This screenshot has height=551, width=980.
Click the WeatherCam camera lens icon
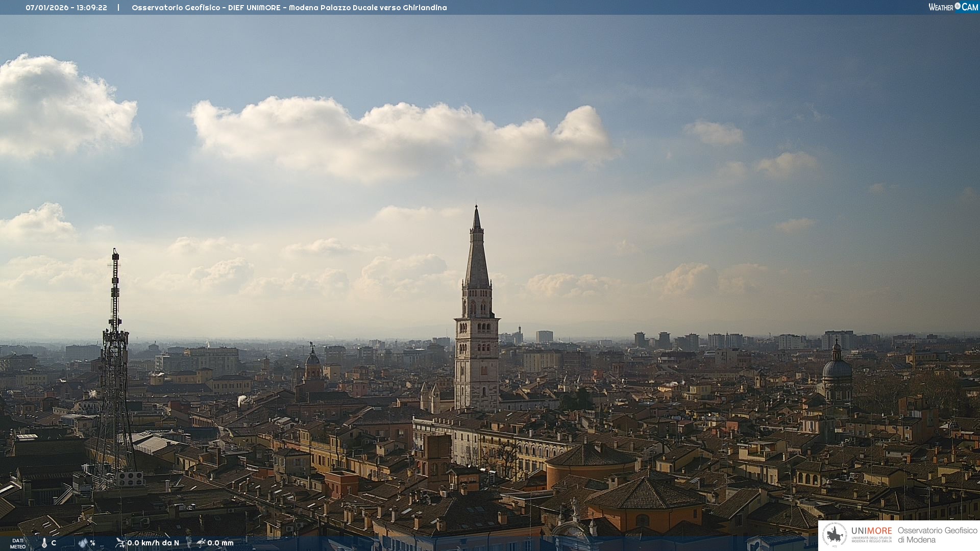tap(958, 6)
